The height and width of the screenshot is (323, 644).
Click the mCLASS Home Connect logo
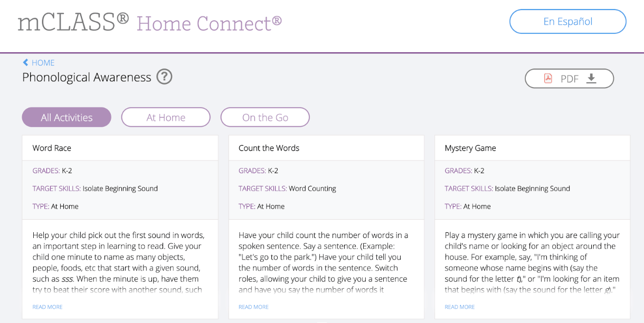click(x=150, y=22)
